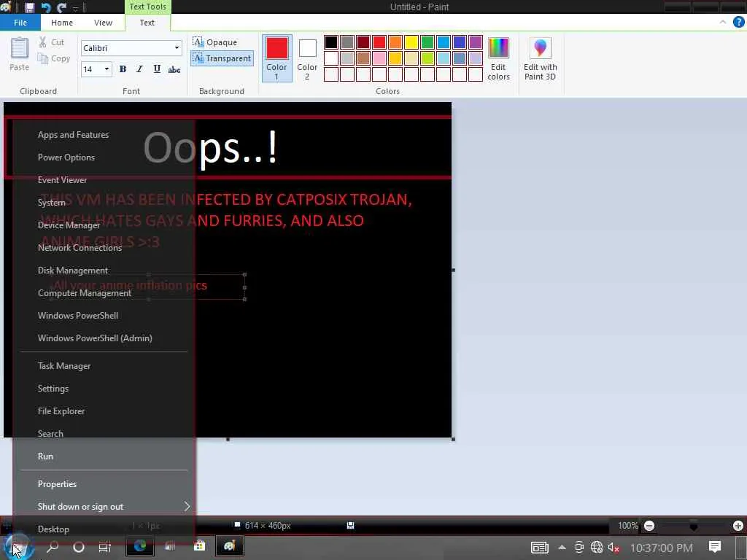
Task: Open the font size 14 dropdown
Action: click(107, 69)
